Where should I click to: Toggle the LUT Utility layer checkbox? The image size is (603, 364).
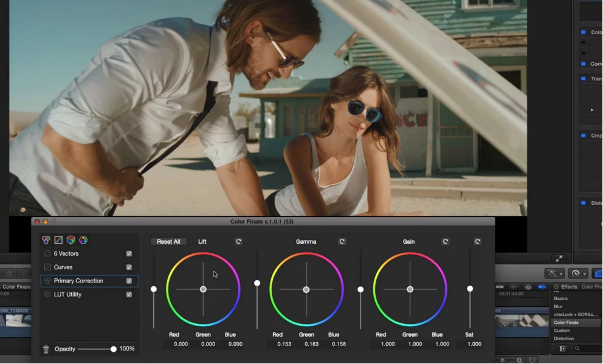[129, 295]
